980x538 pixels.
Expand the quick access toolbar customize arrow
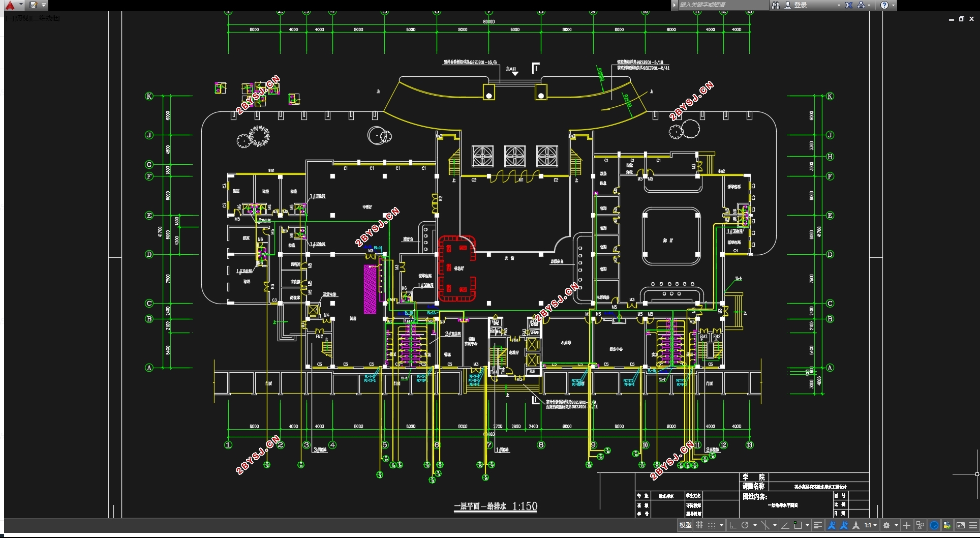click(44, 5)
